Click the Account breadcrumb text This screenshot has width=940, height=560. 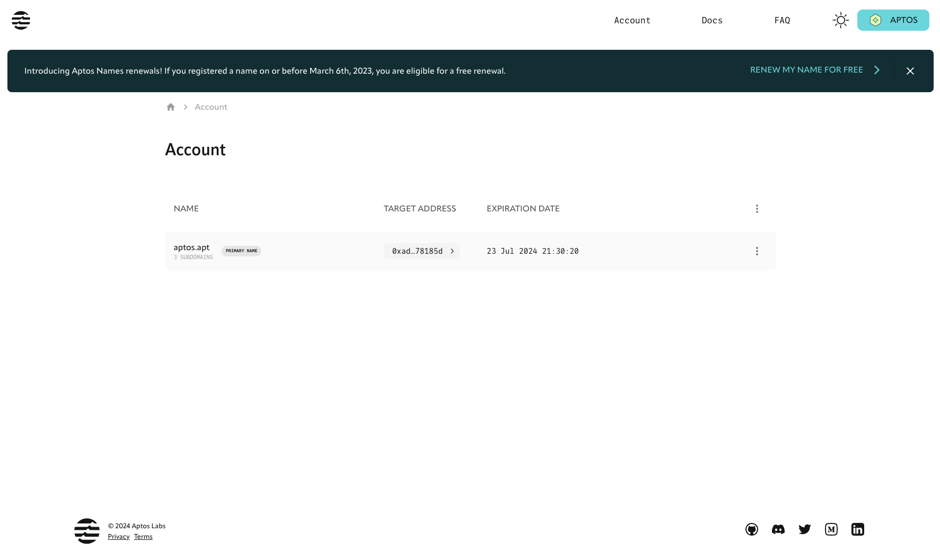211,107
